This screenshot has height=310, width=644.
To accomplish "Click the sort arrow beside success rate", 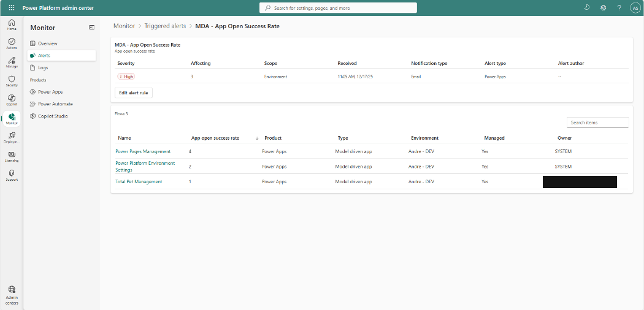I will (257, 138).
